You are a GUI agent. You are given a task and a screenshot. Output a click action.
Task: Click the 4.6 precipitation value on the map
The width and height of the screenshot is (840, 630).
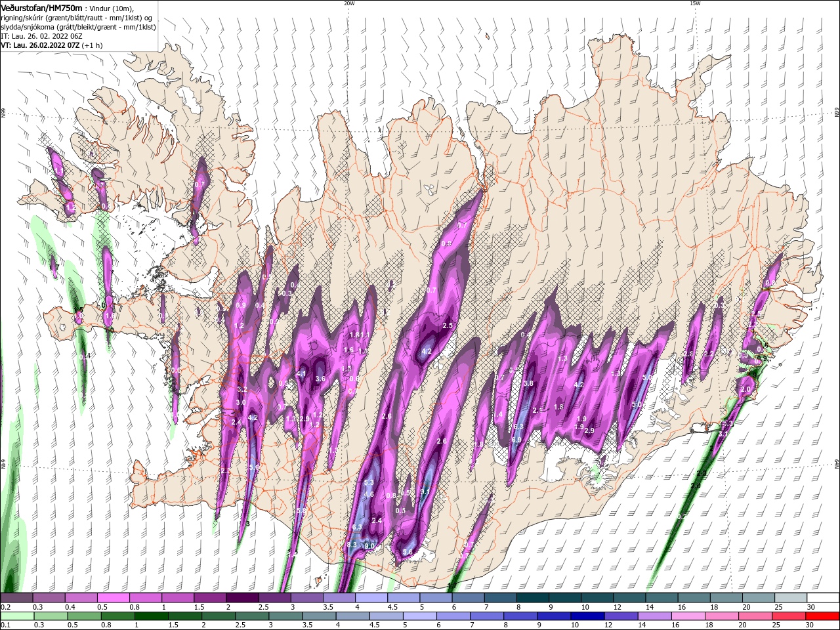pos(369,495)
